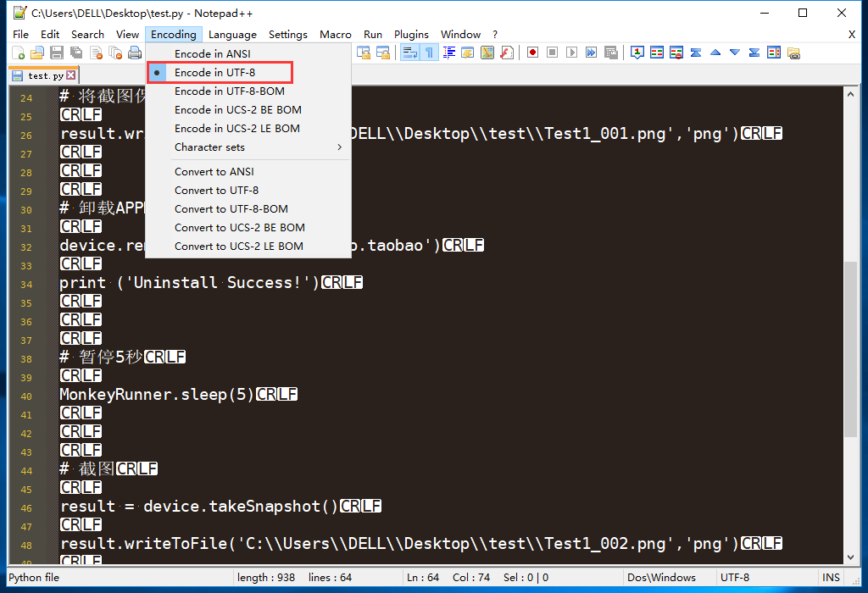Toggle the Word Wrap toolbar button

[x=410, y=53]
